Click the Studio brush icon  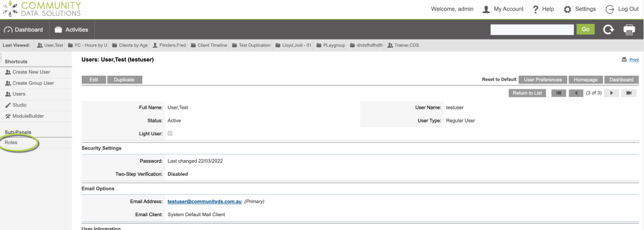8,105
